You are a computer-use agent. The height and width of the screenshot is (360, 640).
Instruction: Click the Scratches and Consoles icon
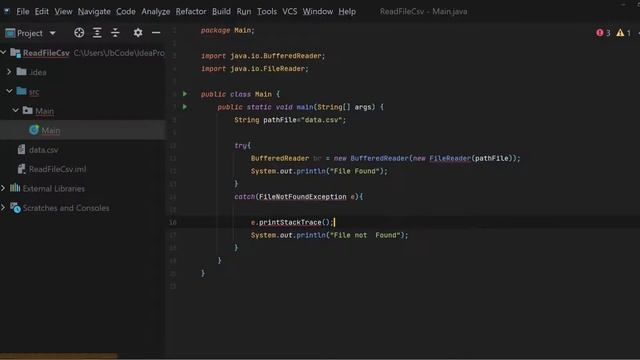pyautogui.click(x=16, y=207)
